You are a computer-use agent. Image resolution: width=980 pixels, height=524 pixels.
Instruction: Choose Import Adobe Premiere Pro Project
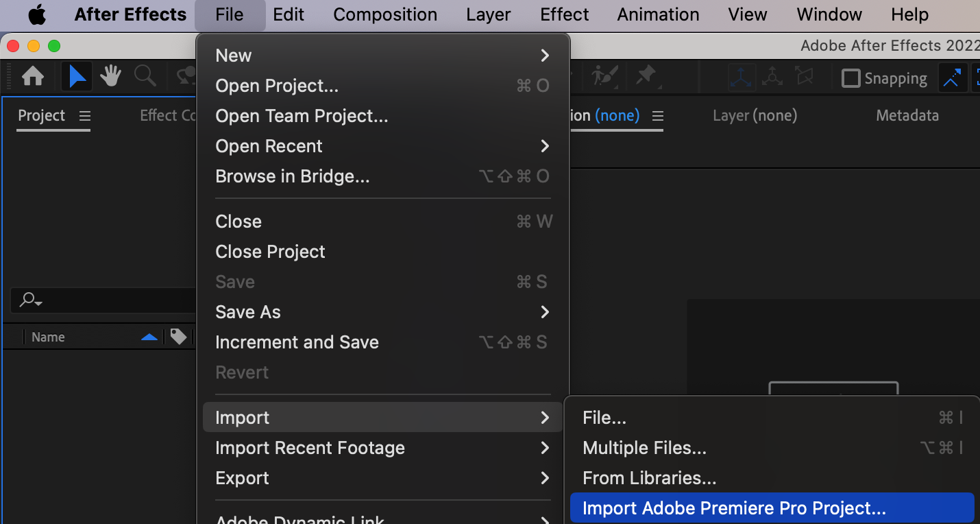pos(734,508)
